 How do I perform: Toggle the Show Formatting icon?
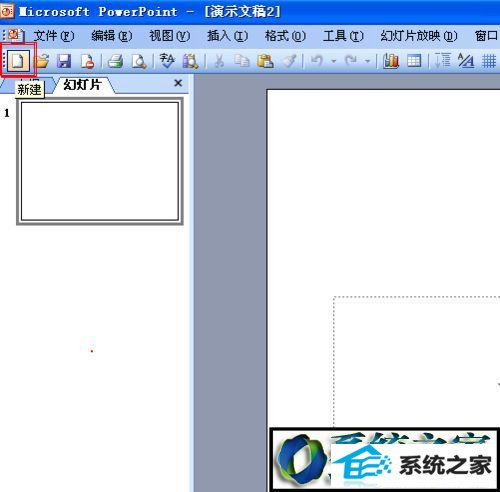coord(466,61)
